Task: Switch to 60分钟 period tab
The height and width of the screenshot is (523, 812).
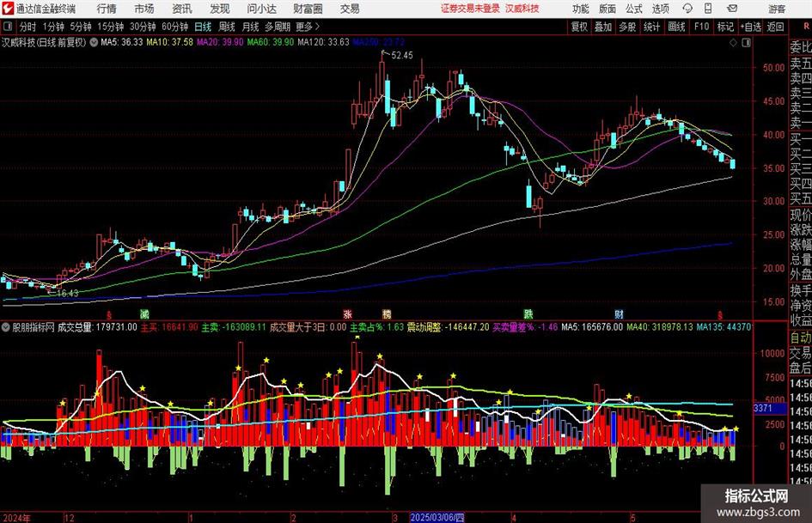Action: click(x=175, y=27)
